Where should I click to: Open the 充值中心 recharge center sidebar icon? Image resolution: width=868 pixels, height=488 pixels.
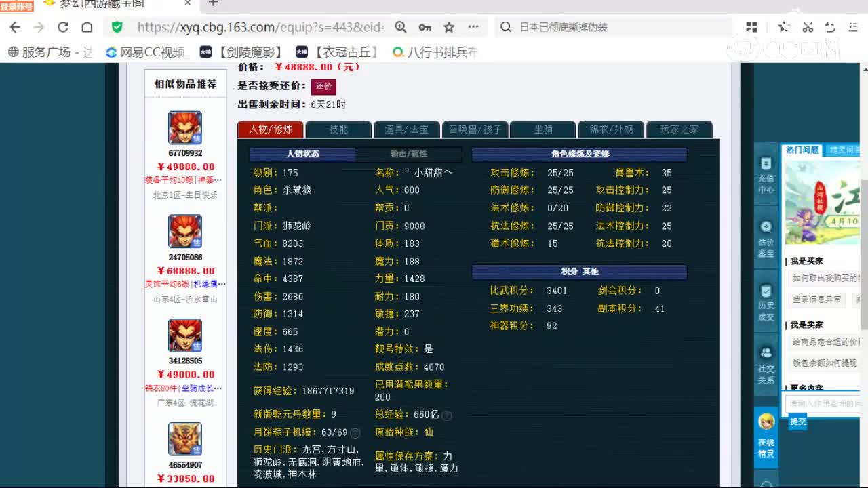tap(766, 175)
